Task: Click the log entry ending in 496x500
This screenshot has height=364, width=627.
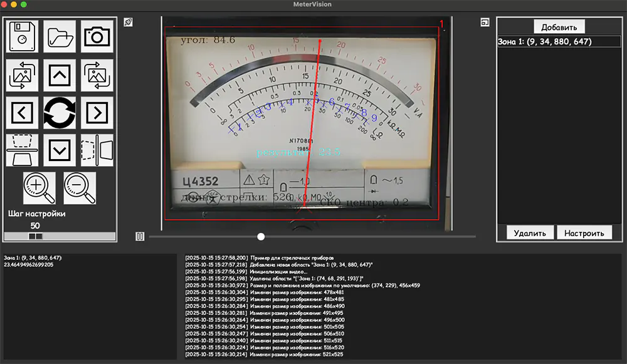Action: pyautogui.click(x=265, y=320)
